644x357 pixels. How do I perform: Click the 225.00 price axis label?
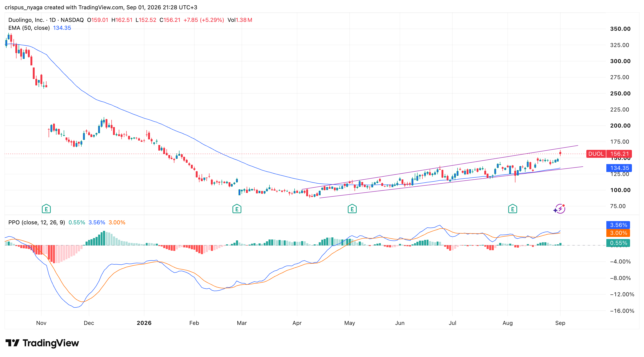point(620,109)
